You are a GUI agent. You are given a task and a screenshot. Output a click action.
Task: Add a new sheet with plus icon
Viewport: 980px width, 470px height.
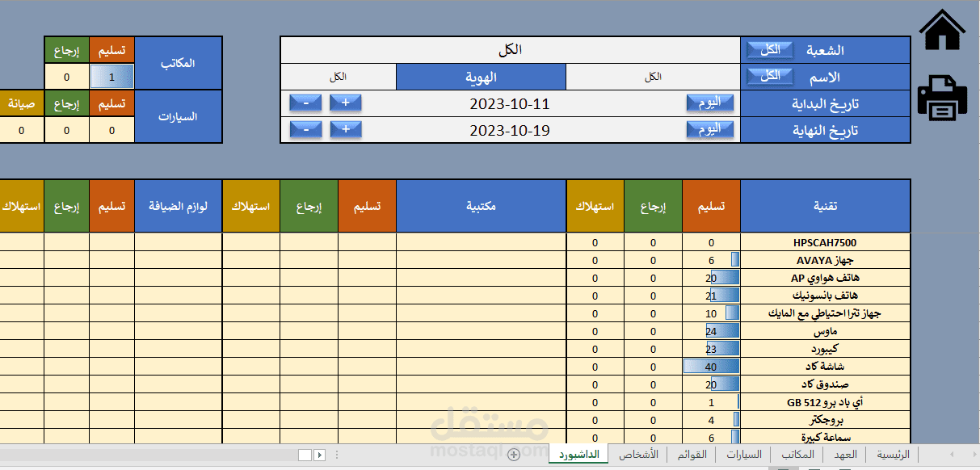click(513, 455)
